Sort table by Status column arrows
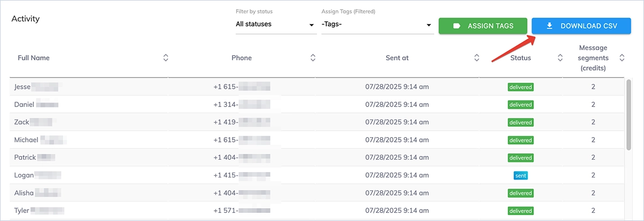Image resolution: width=644 pixels, height=221 pixels. click(x=560, y=58)
